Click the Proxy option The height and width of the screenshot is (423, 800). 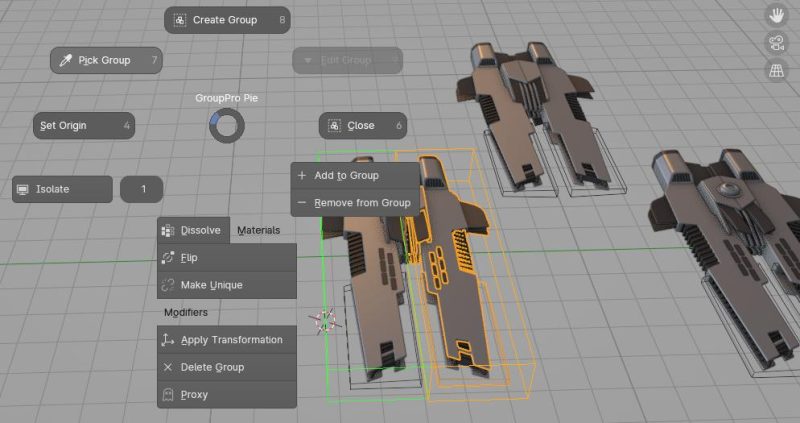click(x=226, y=395)
